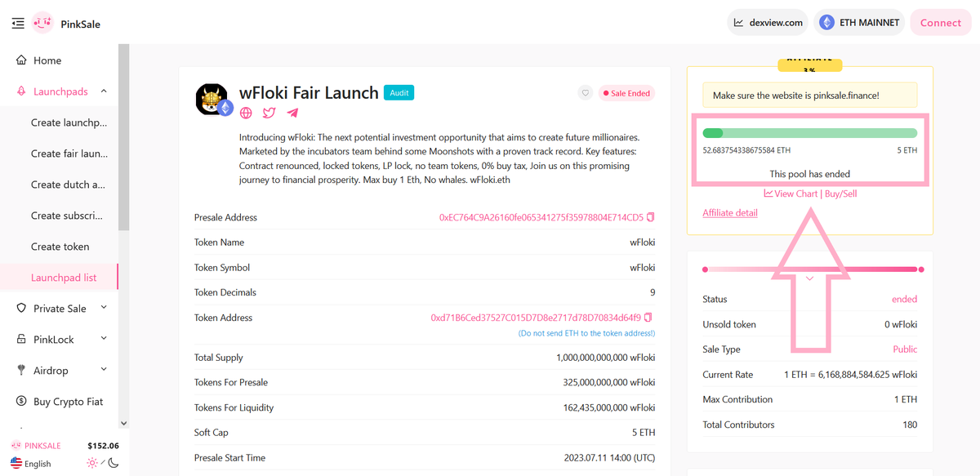Image resolution: width=980 pixels, height=476 pixels.
Task: Click the PinkLock lock icon
Action: (x=21, y=340)
